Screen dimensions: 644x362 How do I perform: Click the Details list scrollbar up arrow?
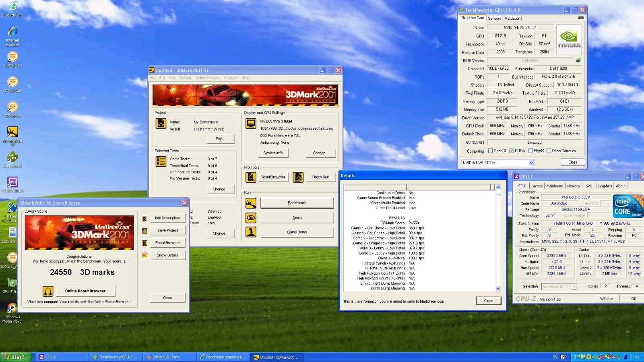tap(498, 187)
